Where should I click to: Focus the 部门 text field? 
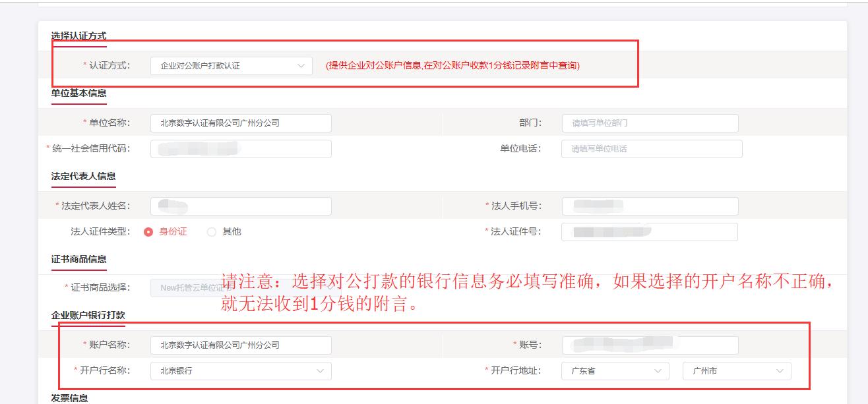pos(650,123)
